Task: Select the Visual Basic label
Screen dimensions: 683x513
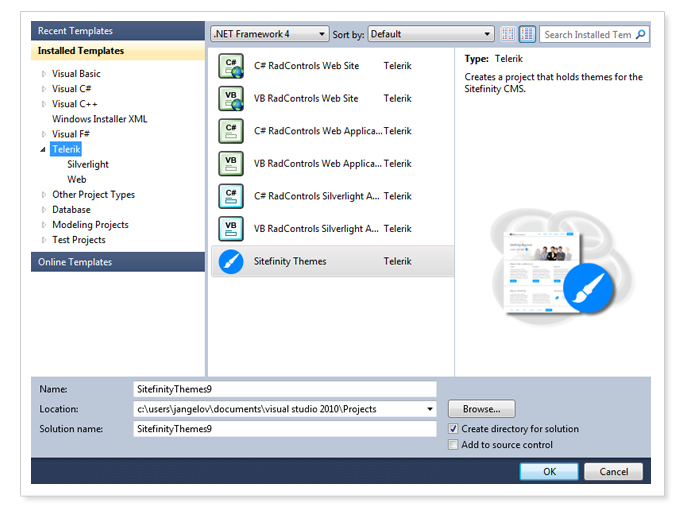Action: click(76, 74)
